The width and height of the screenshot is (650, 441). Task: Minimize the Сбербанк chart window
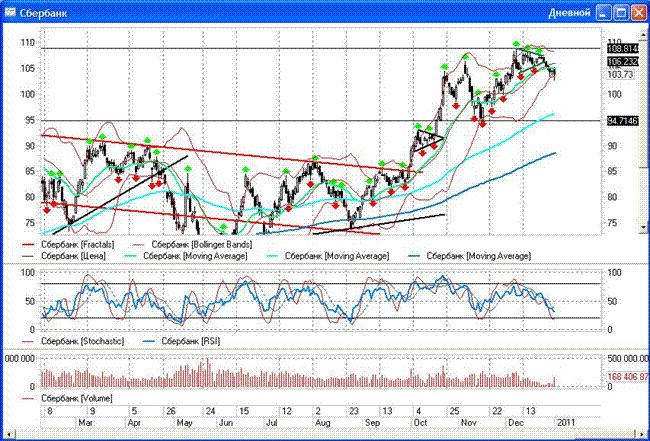pos(604,12)
